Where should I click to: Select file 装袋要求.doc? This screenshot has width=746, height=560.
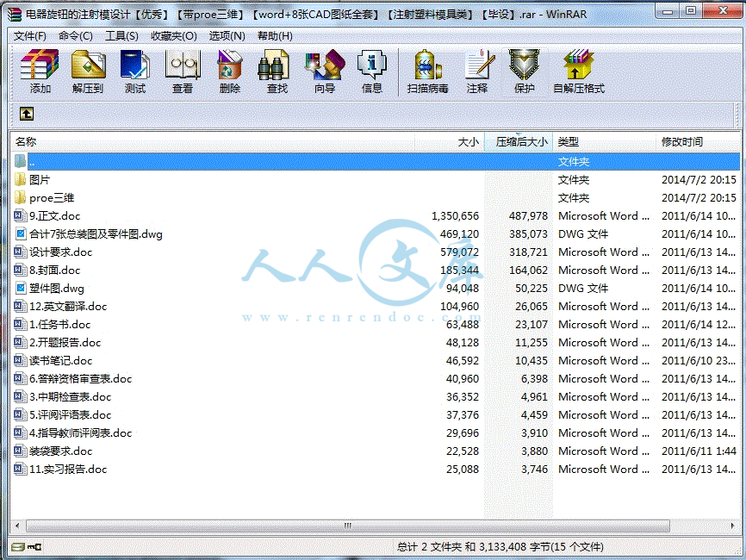tap(61, 451)
